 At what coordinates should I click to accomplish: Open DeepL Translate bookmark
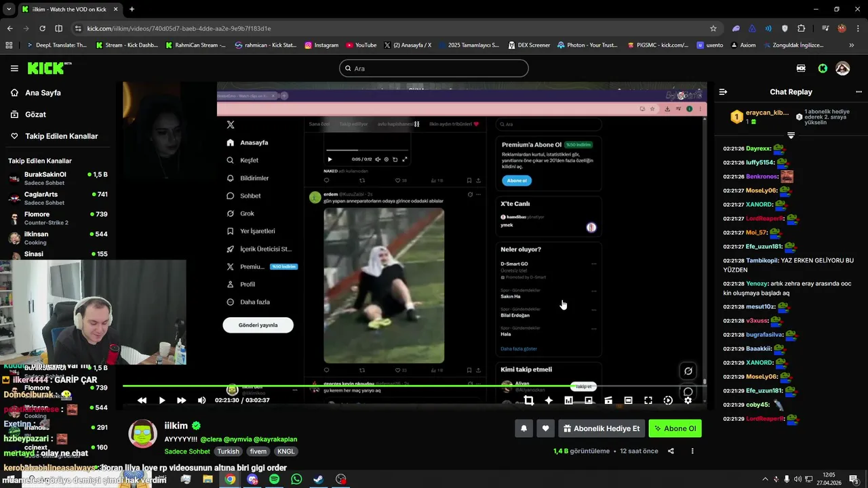pyautogui.click(x=56, y=45)
